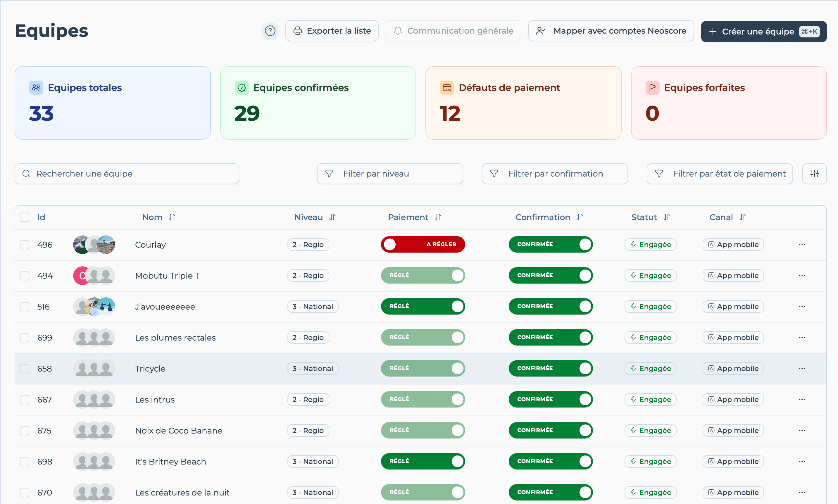This screenshot has height=504, width=838.
Task: Select the Equipes forfaites card
Action: coord(729,103)
